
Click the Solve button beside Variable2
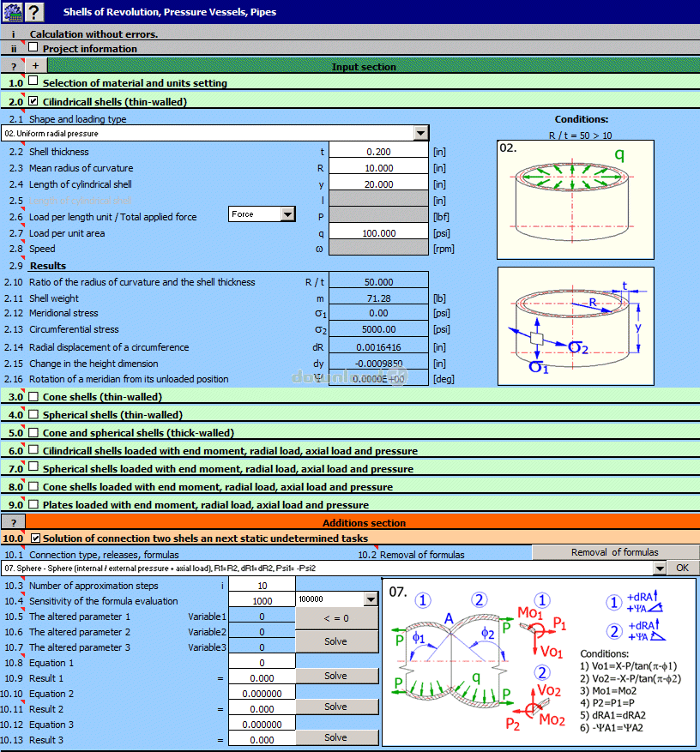point(336,641)
